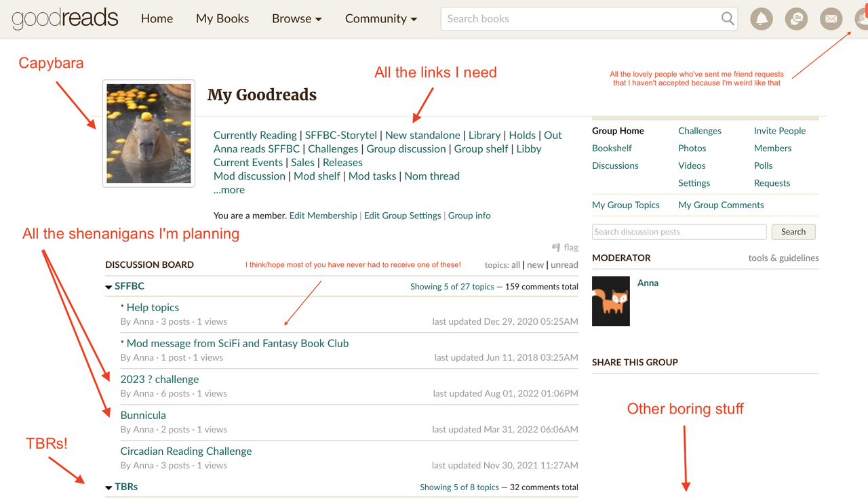The width and height of the screenshot is (868, 501).
Task: Open the group Challenges page
Action: [700, 131]
